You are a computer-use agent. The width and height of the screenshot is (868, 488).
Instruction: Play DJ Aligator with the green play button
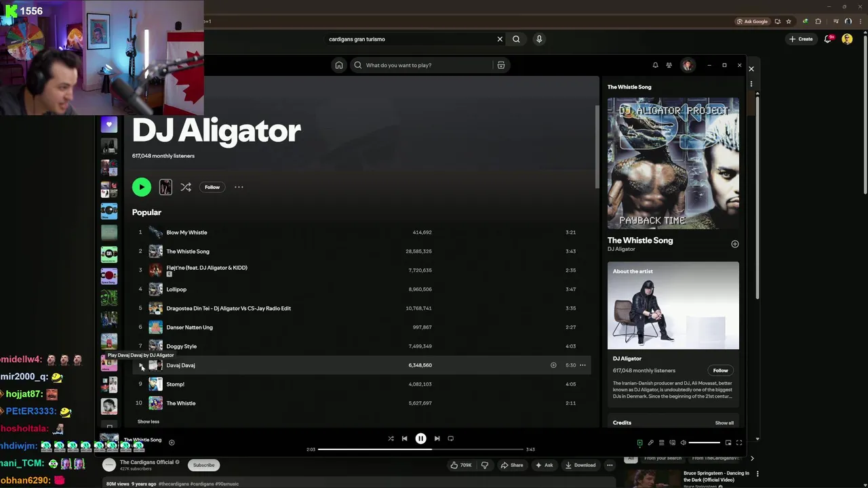[x=141, y=187]
